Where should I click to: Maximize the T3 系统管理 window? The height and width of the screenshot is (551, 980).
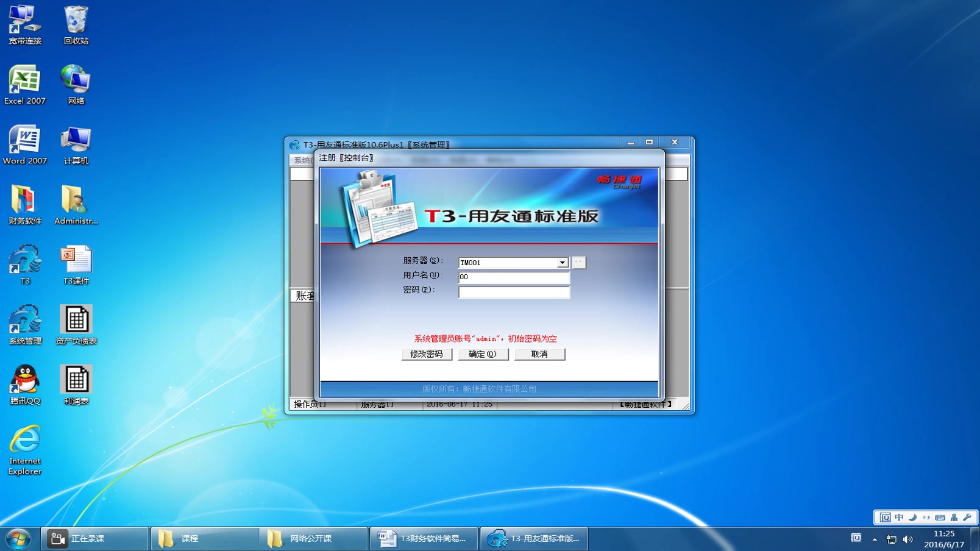coord(649,143)
